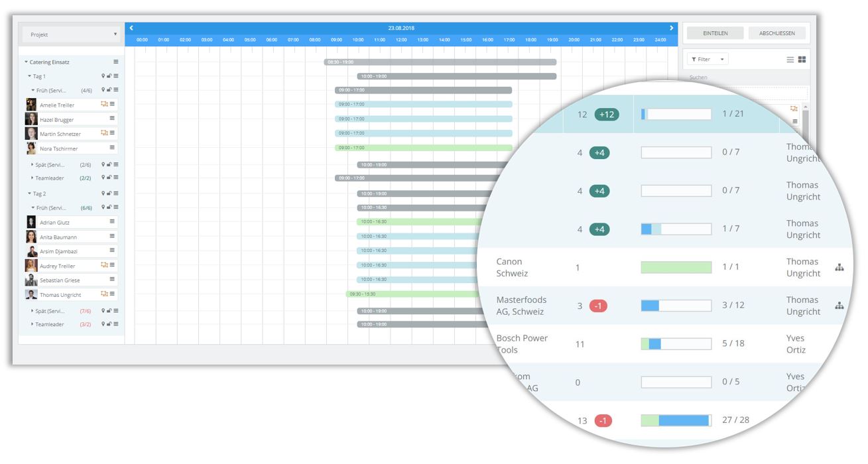Click the EINTEILEN button
The height and width of the screenshot is (464, 868).
[x=715, y=33]
